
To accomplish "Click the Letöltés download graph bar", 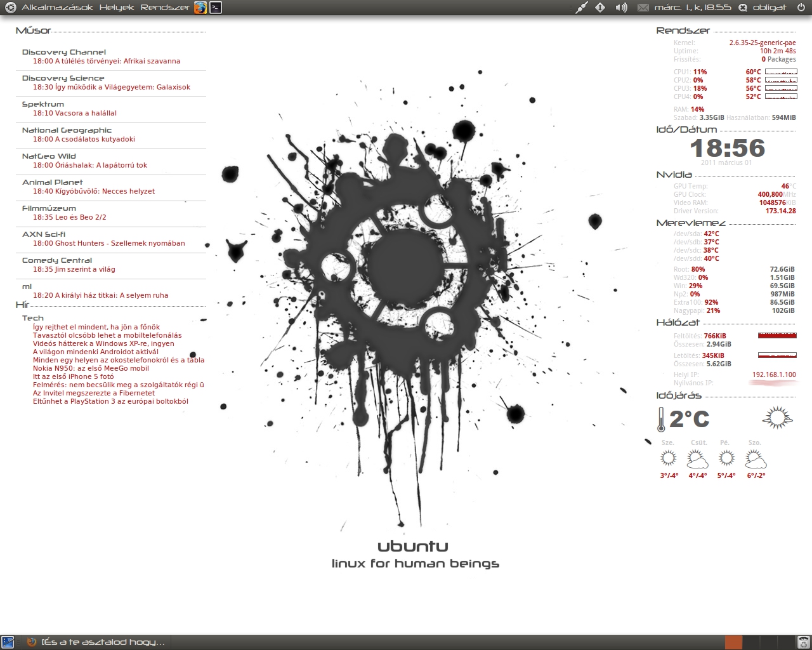I will pyautogui.click(x=777, y=355).
